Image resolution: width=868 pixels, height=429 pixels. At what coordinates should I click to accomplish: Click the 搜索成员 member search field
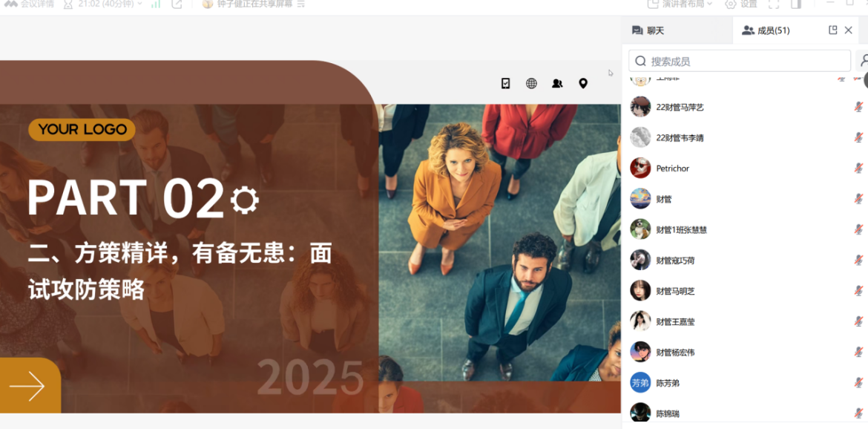(739, 60)
